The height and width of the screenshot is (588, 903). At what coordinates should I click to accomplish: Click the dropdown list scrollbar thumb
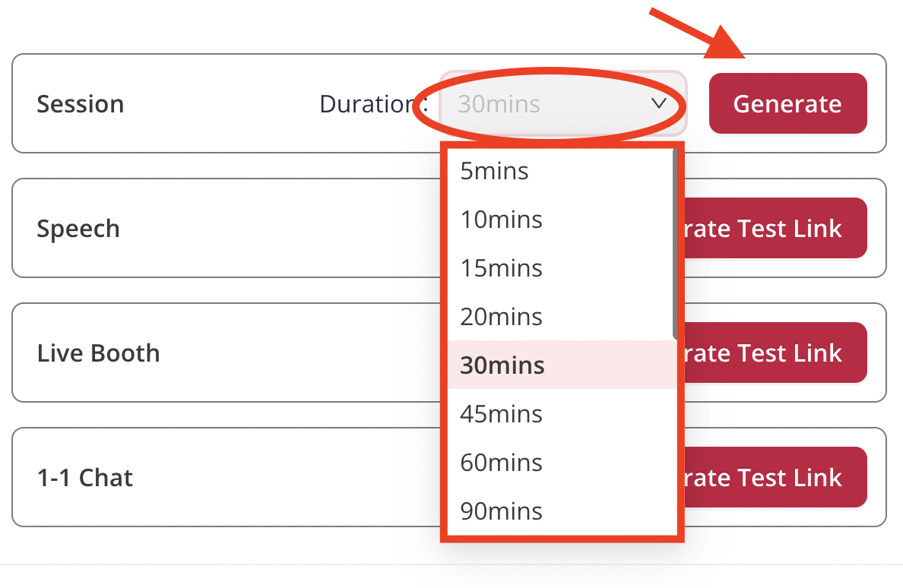pos(675,243)
